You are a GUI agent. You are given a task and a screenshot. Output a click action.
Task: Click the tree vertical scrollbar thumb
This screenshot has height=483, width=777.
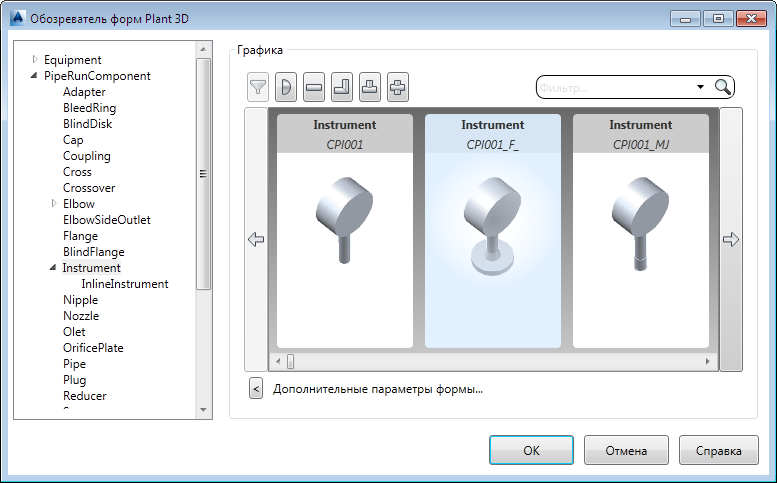203,173
